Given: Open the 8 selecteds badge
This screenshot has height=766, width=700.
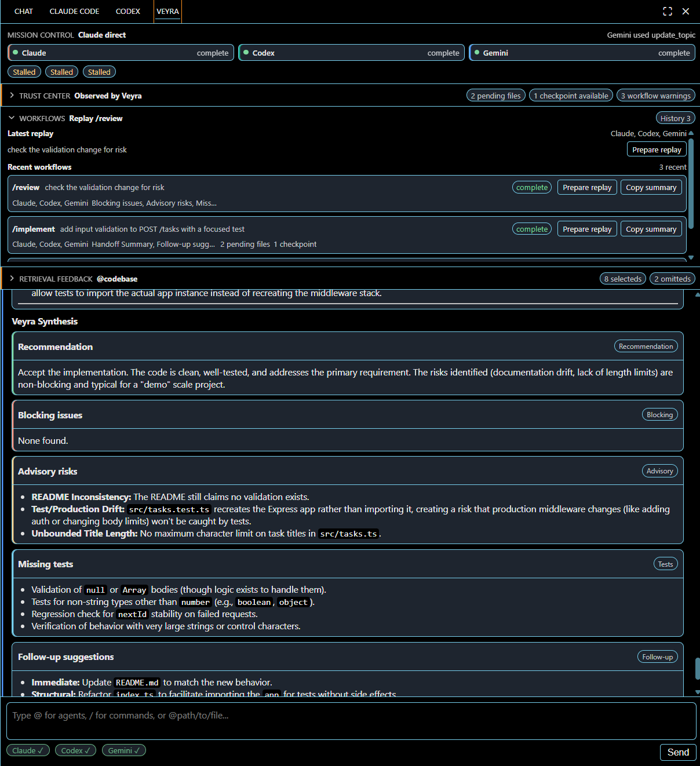Looking at the screenshot, I should 623,279.
